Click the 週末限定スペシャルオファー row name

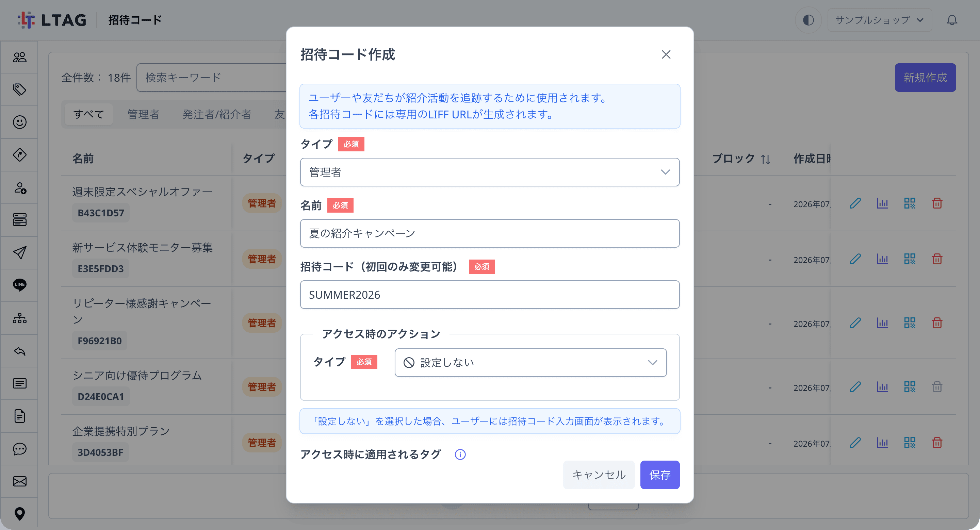point(142,192)
